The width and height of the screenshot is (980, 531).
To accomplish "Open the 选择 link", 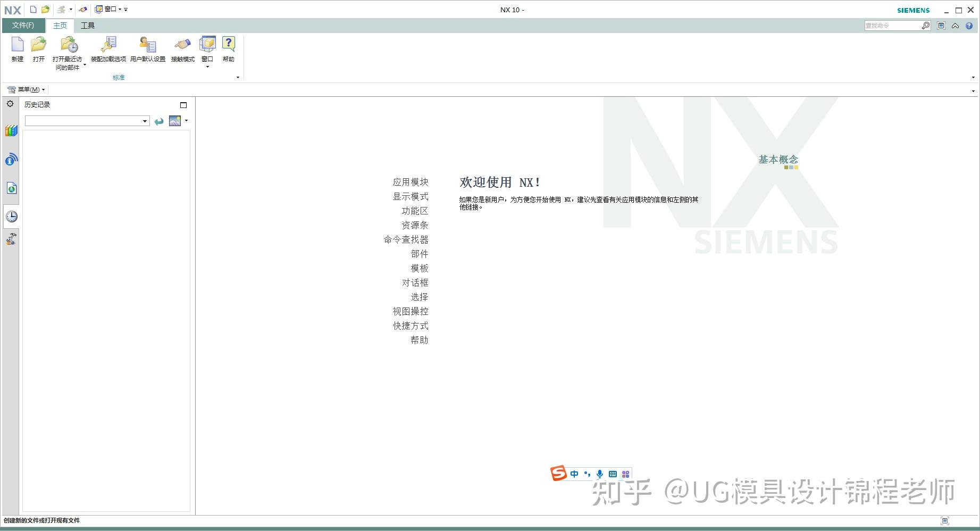I will [420, 297].
